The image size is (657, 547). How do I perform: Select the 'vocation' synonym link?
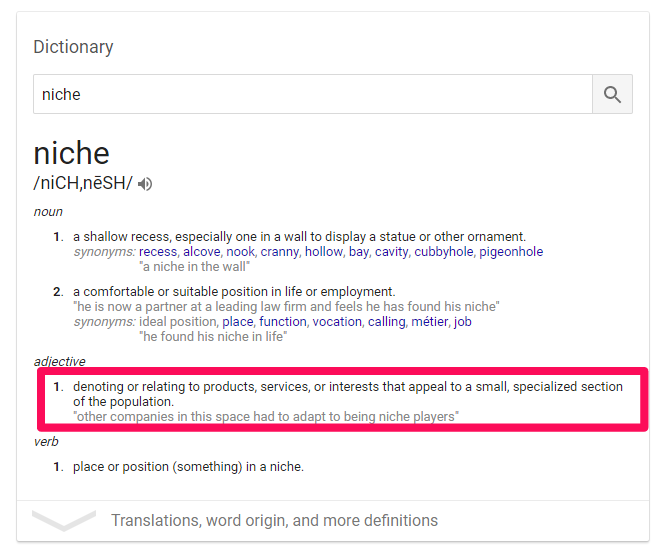337,322
